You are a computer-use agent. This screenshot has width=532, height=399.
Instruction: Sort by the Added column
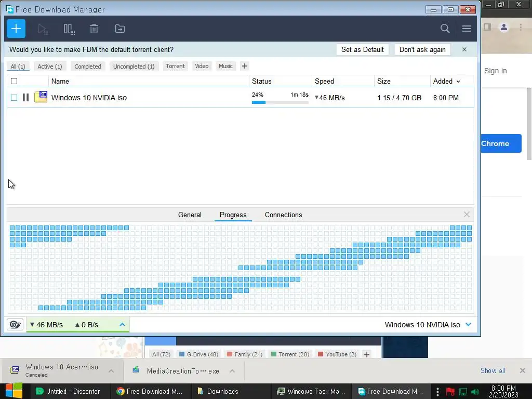pyautogui.click(x=446, y=81)
